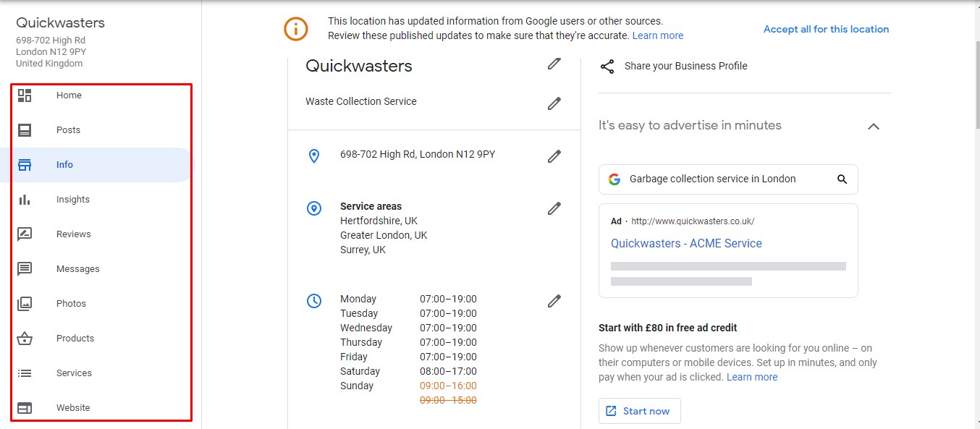Open Learn more link in the update notice

[x=657, y=35]
